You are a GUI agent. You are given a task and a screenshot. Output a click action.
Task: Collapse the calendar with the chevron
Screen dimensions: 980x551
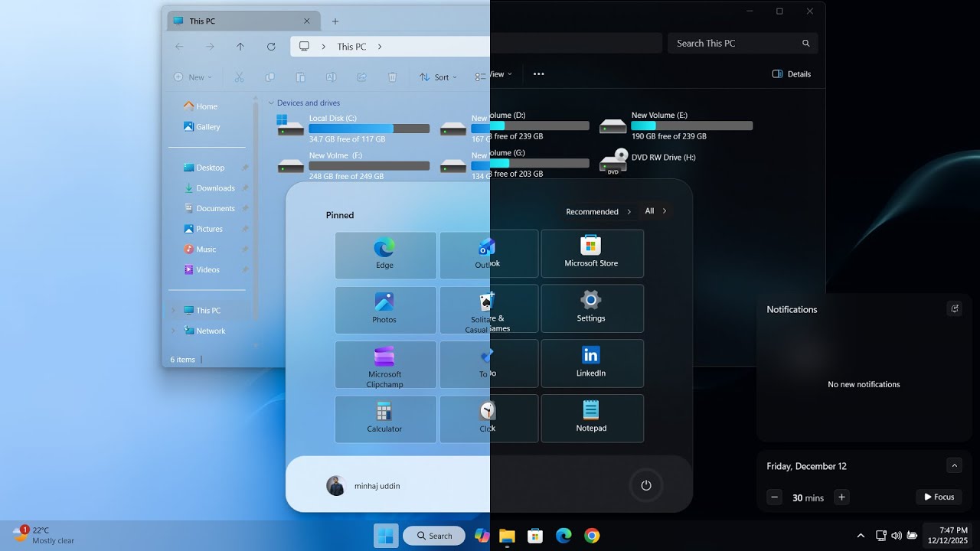(954, 465)
